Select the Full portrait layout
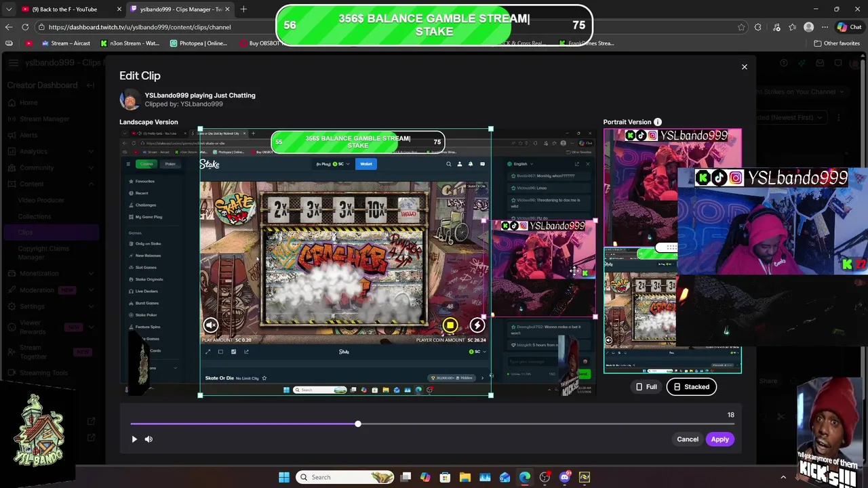This screenshot has height=488, width=868. point(646,387)
